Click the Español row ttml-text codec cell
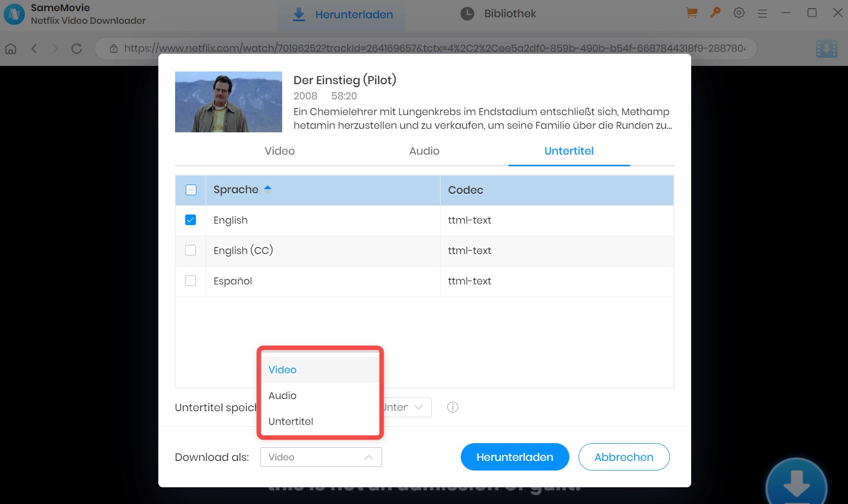Viewport: 848px width, 504px height. pos(557,281)
